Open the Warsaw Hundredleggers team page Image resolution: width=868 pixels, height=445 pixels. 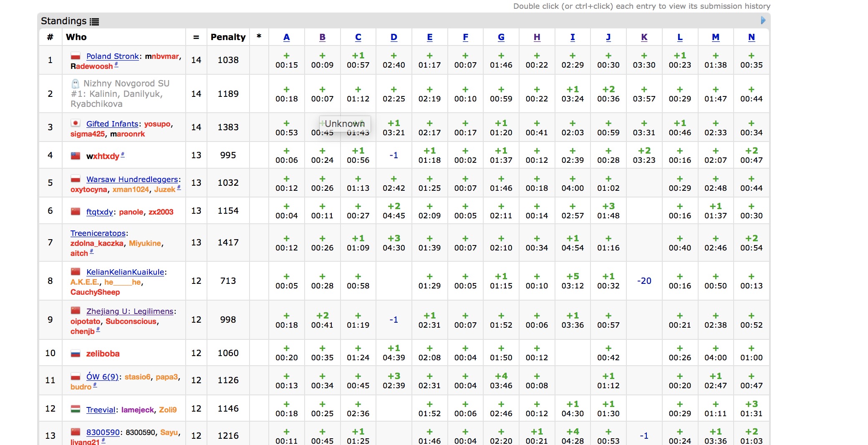(132, 179)
